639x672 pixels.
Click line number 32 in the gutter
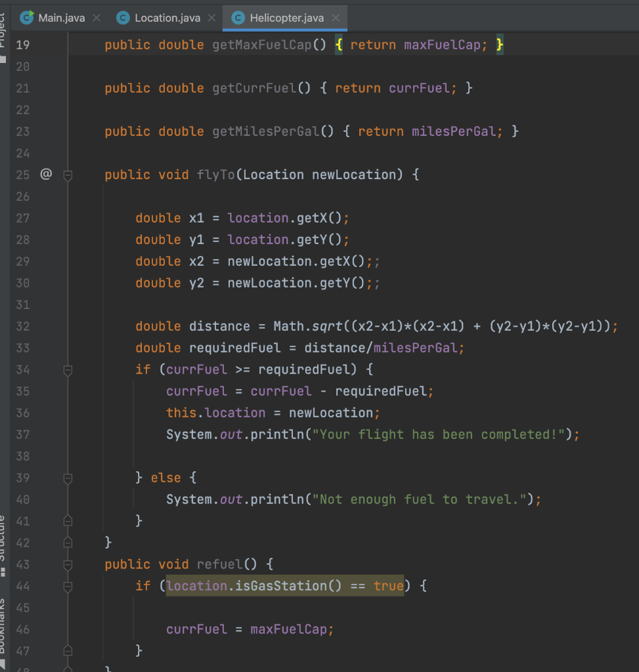pyautogui.click(x=23, y=326)
